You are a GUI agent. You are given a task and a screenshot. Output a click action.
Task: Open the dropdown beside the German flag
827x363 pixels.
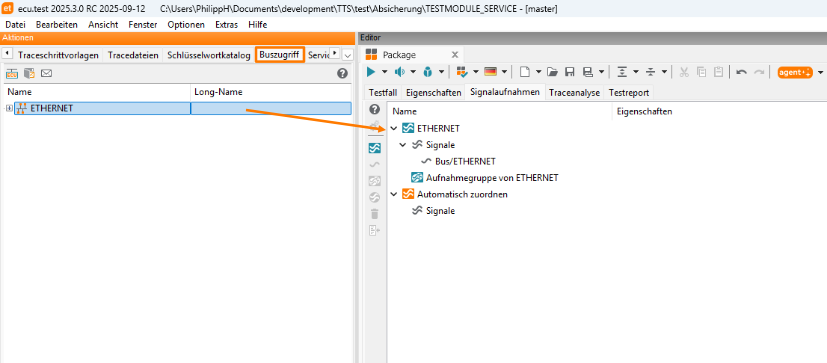click(504, 72)
